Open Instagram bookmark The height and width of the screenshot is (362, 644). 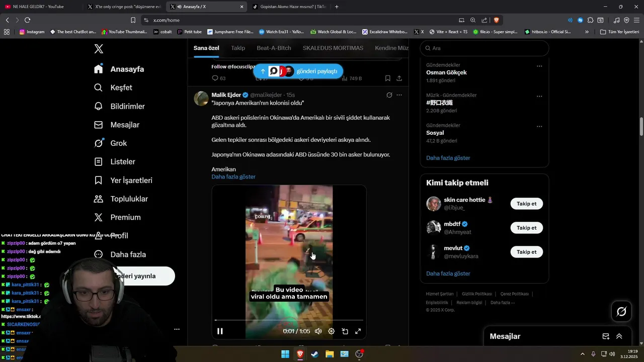coord(32,32)
